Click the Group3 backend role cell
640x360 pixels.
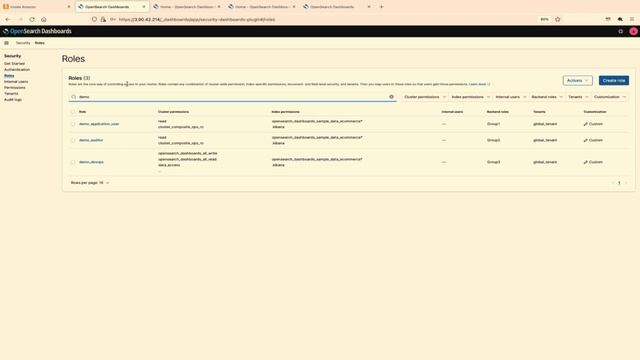click(493, 162)
